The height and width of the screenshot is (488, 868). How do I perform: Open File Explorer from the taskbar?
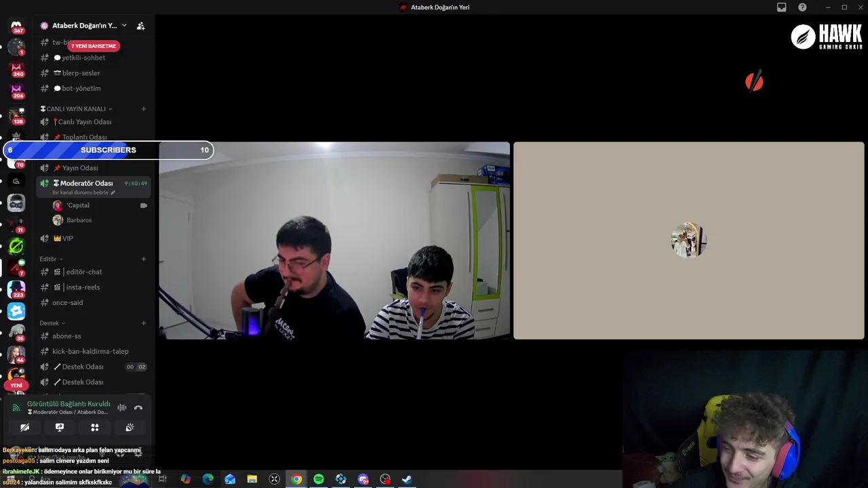(252, 479)
